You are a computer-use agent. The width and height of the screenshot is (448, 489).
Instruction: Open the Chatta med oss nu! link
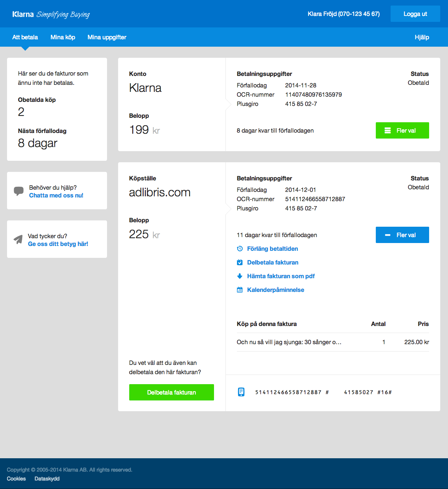[x=56, y=195]
